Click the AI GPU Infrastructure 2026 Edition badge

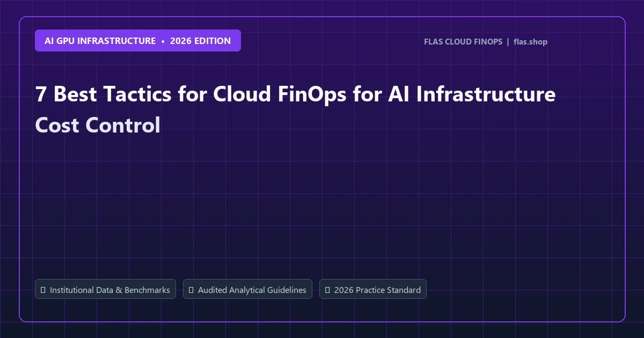138,41
